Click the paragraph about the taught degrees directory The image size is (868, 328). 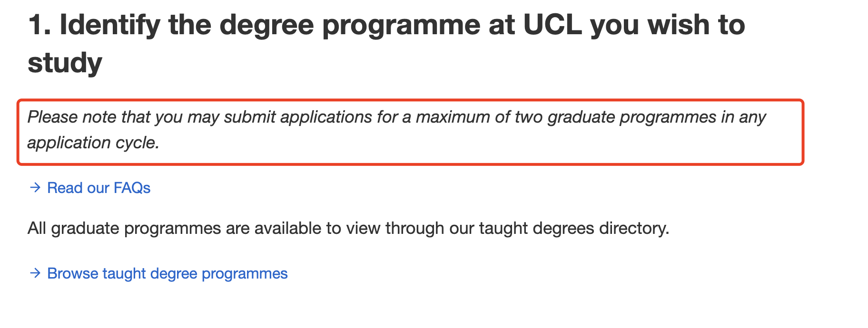[x=348, y=228]
